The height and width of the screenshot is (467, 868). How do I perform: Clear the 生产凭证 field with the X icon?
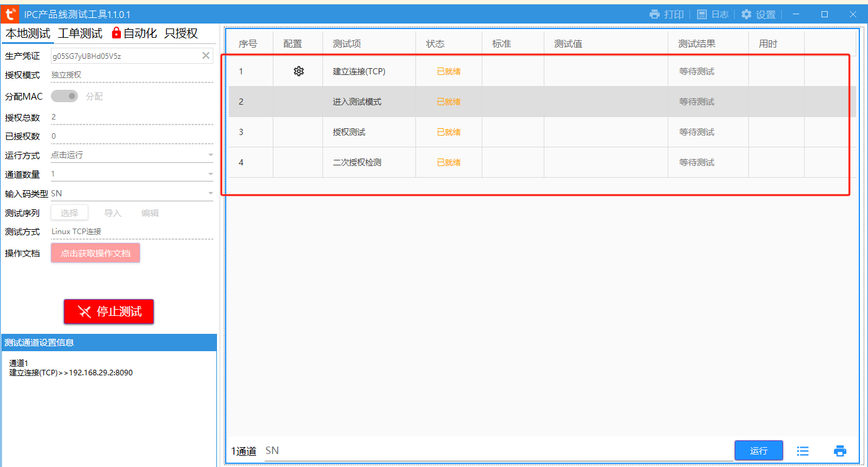pyautogui.click(x=206, y=56)
